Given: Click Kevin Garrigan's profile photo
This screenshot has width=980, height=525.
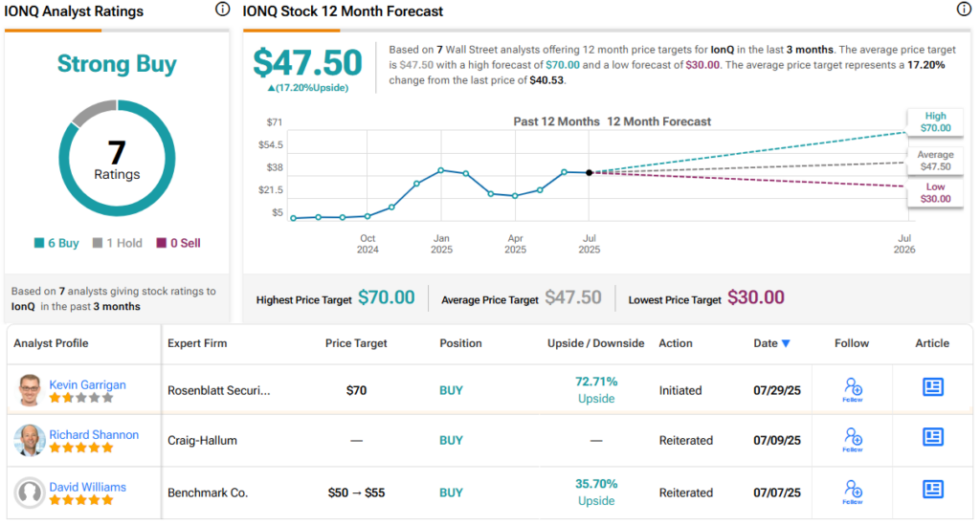Looking at the screenshot, I should click(31, 390).
